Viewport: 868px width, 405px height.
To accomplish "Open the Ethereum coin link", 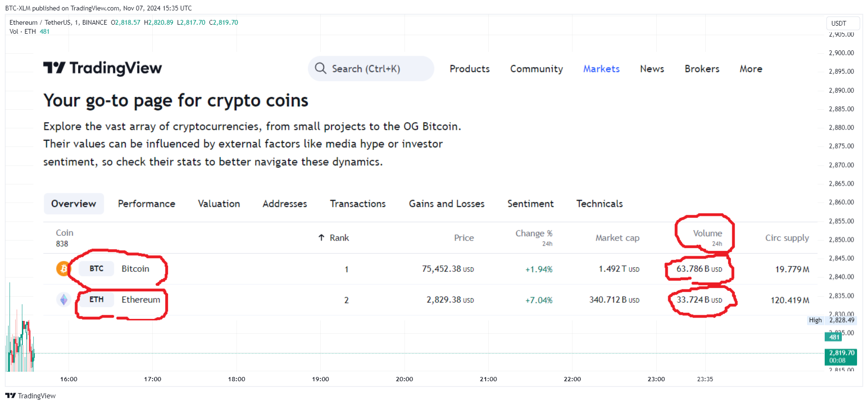I will point(141,299).
